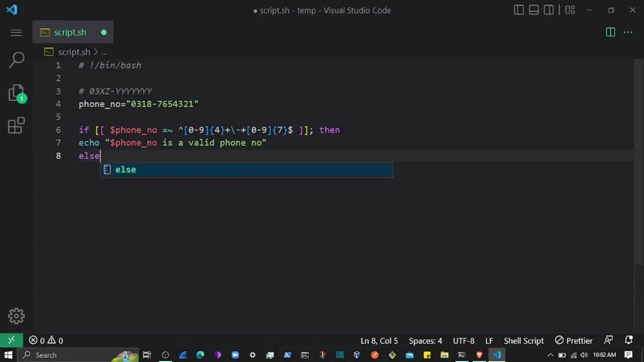
Task: Click the 'then' keyword on line 6
Action: pos(330,130)
